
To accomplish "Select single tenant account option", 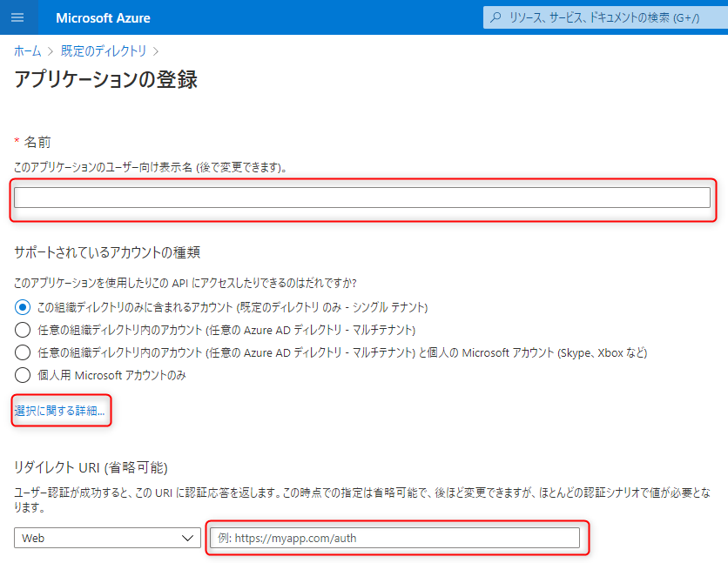I will (x=23, y=307).
